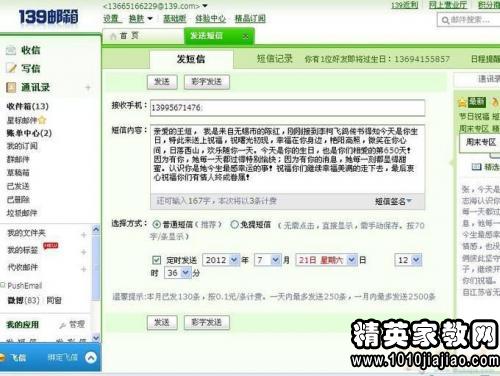The height and width of the screenshot is (376, 500).
Task: Click the 绑定飞信 link
Action: 62,358
